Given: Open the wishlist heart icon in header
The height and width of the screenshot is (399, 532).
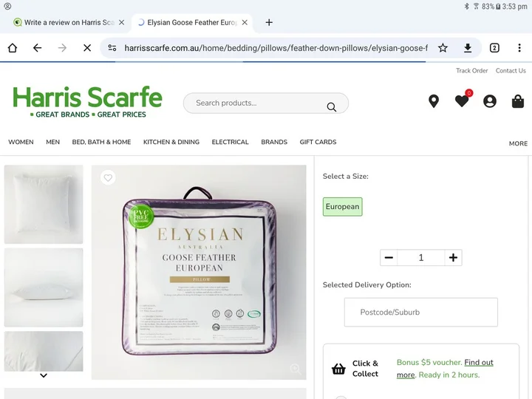Looking at the screenshot, I should pyautogui.click(x=462, y=101).
